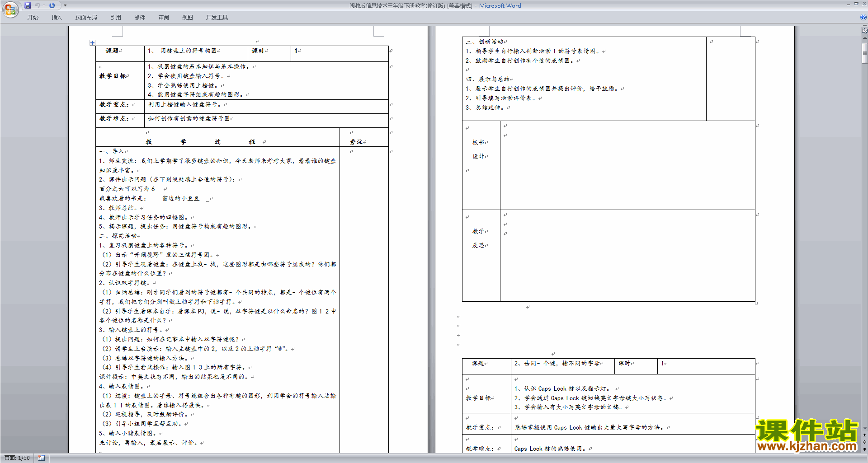The height and width of the screenshot is (463, 868).
Task: Open the 插入 ribbon tab
Action: click(57, 18)
